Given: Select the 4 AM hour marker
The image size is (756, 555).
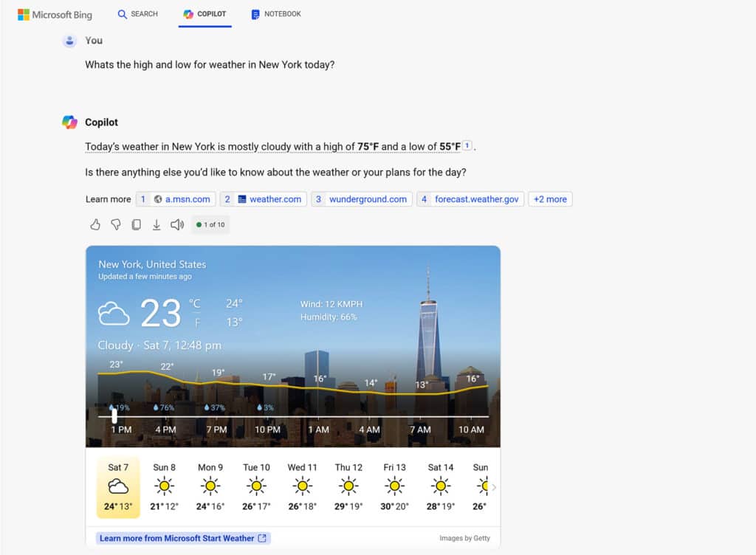Looking at the screenshot, I should point(369,430).
